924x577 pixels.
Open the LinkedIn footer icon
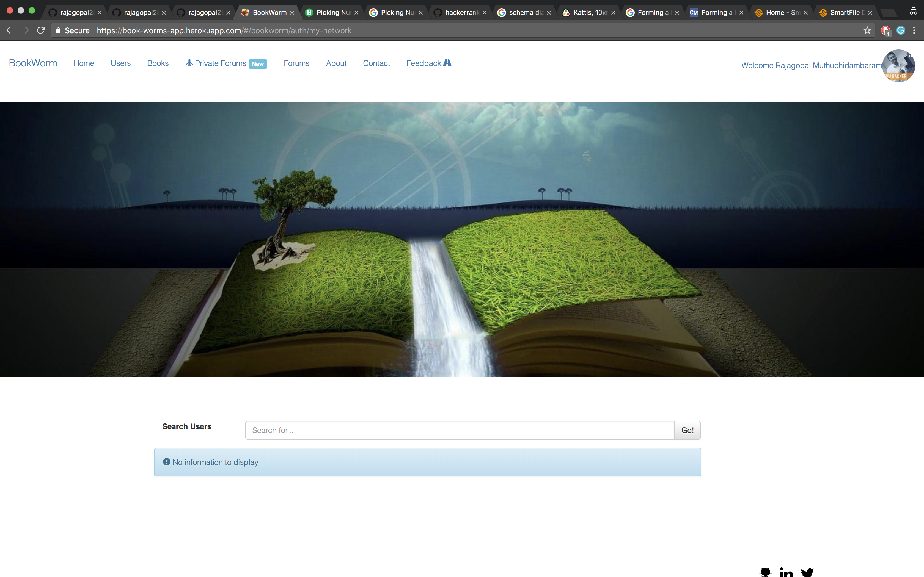pyautogui.click(x=786, y=572)
